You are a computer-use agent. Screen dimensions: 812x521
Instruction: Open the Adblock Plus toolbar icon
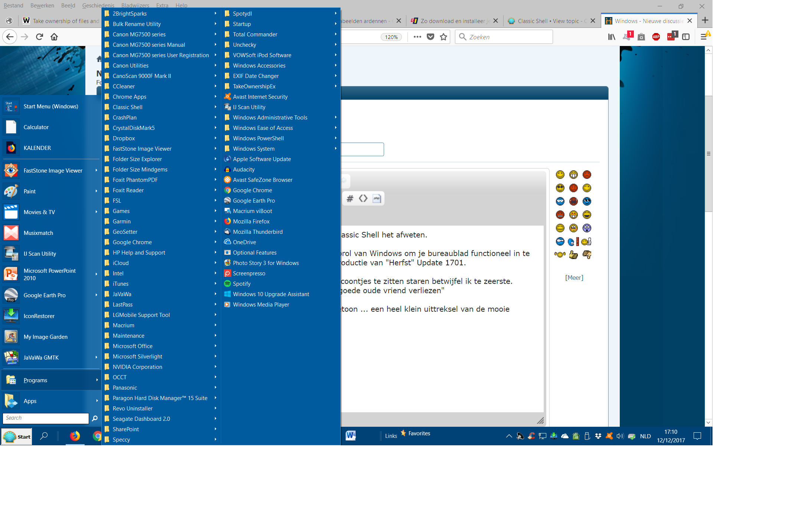point(656,37)
